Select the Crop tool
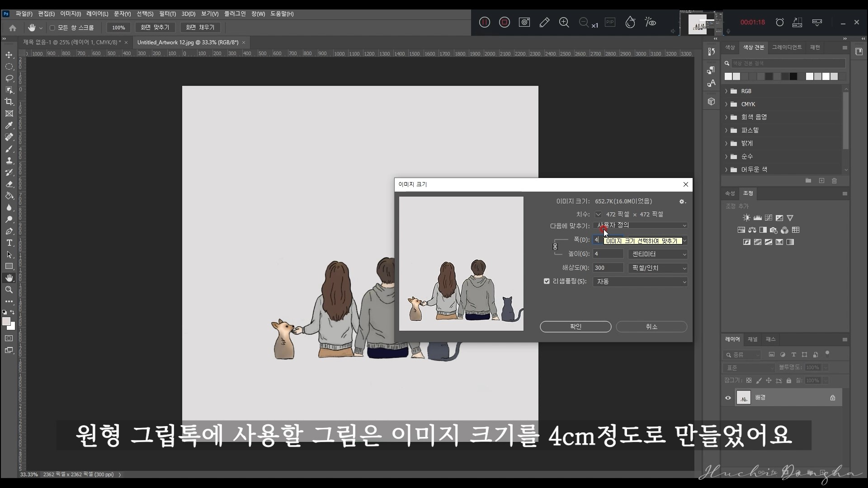Image resolution: width=868 pixels, height=488 pixels. click(x=9, y=102)
